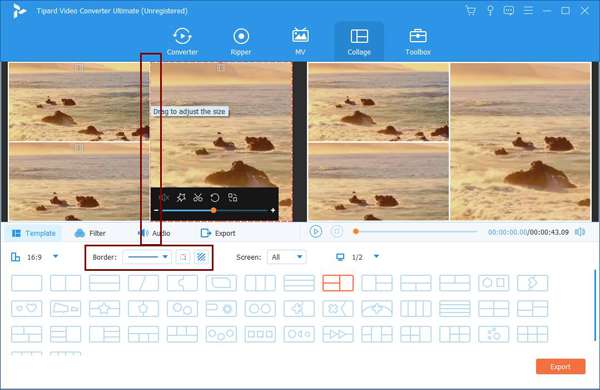Click the shopping cart icon
Screen dimensions: 600x390
pos(471,10)
